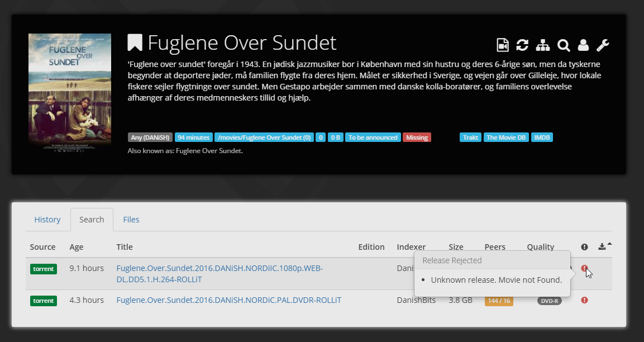Click the rejection icon on the 1080p WEB-DL release

[x=584, y=268]
